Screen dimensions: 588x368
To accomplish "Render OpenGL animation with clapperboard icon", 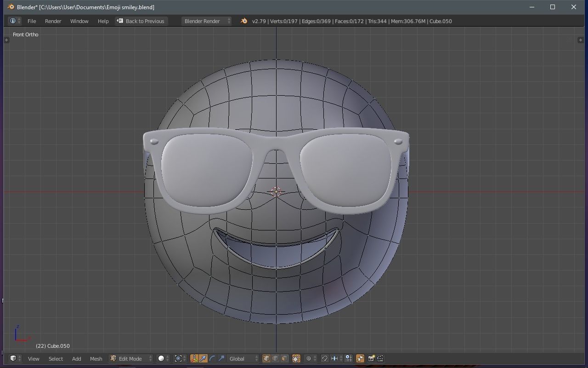I will tap(380, 358).
